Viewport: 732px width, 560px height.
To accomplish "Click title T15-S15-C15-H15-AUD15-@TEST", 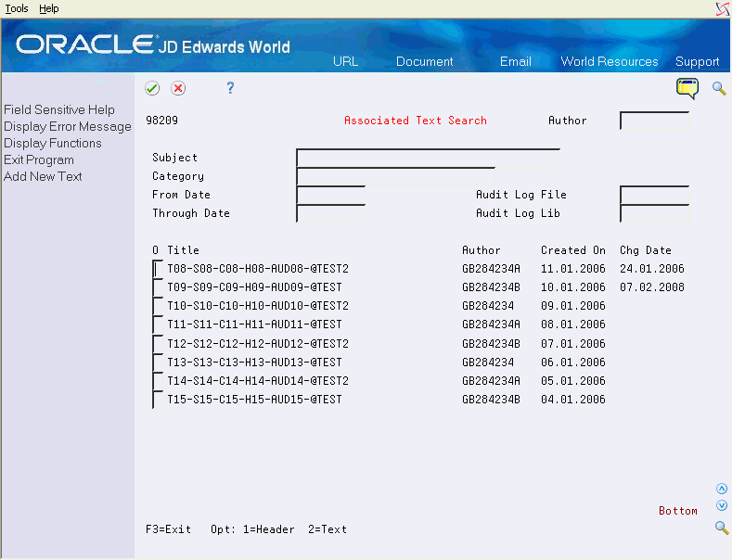I will [254, 400].
